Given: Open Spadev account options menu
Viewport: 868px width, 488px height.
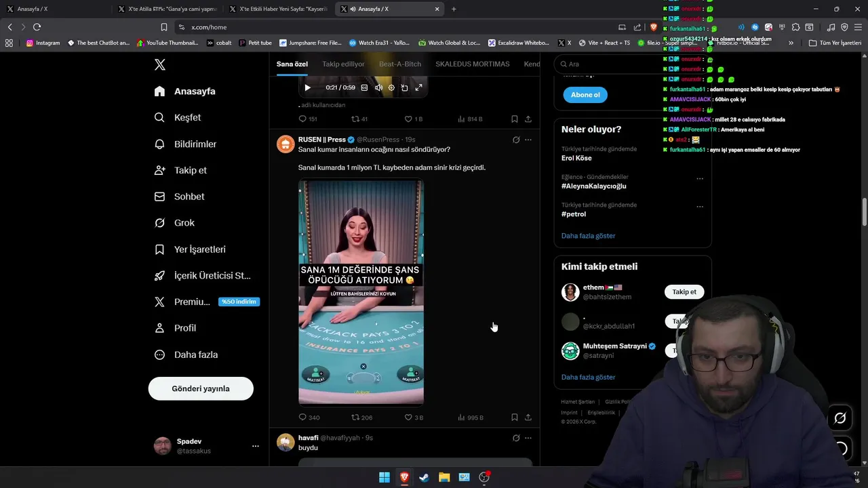Looking at the screenshot, I should 256,446.
